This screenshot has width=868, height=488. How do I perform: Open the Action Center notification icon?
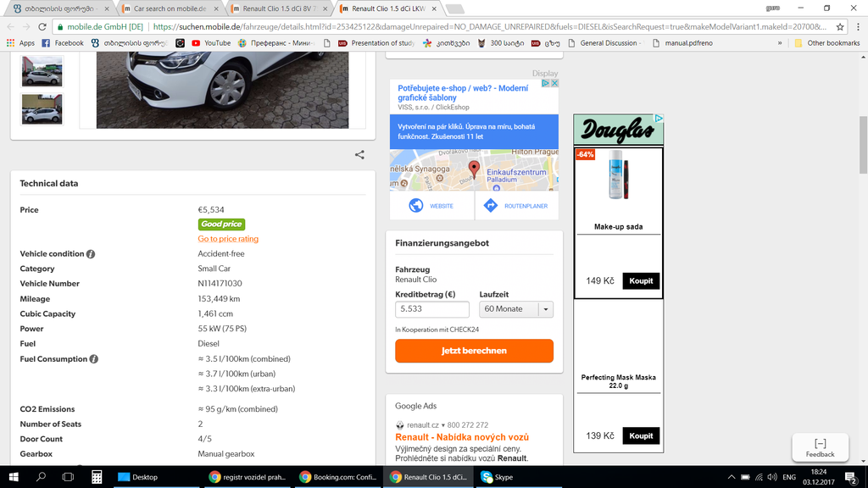pyautogui.click(x=851, y=477)
